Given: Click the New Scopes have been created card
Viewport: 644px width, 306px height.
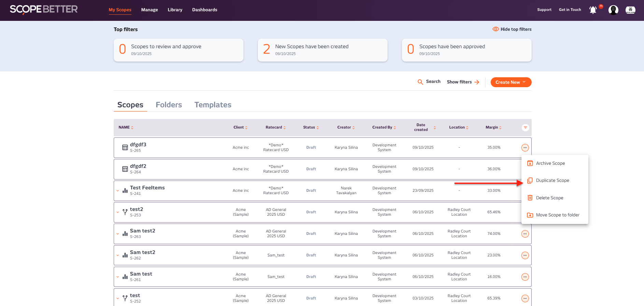Looking at the screenshot, I should tap(322, 50).
